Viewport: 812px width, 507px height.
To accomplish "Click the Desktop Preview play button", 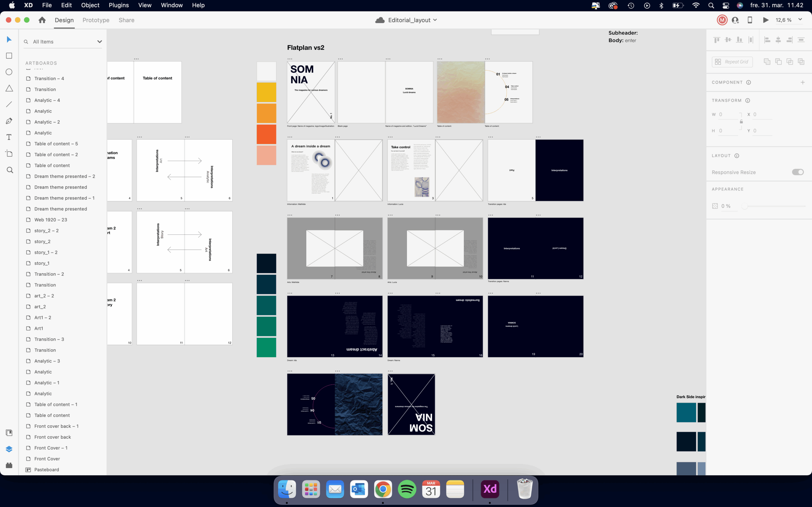I will (x=766, y=20).
